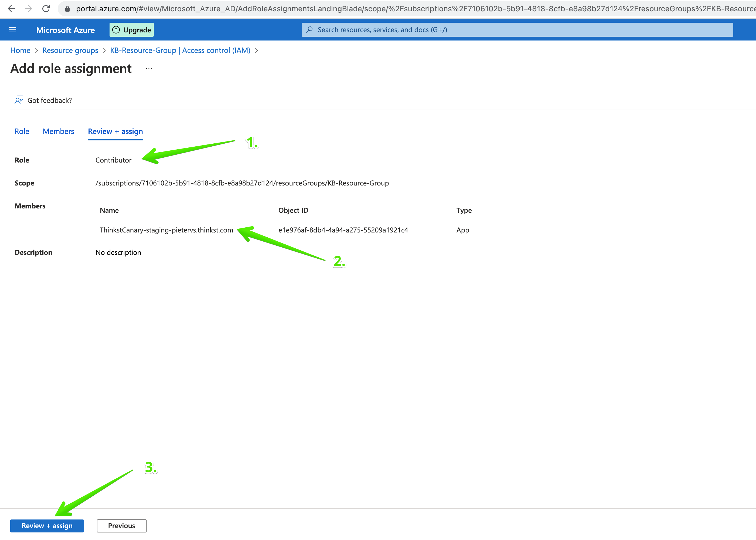756x540 pixels.
Task: Focus the Search resources input field
Action: click(517, 30)
